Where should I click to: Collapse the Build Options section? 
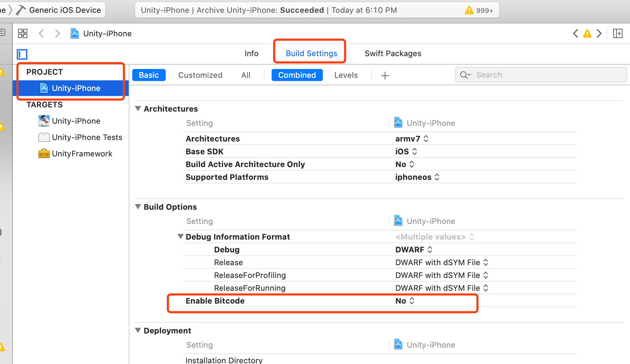click(x=138, y=207)
